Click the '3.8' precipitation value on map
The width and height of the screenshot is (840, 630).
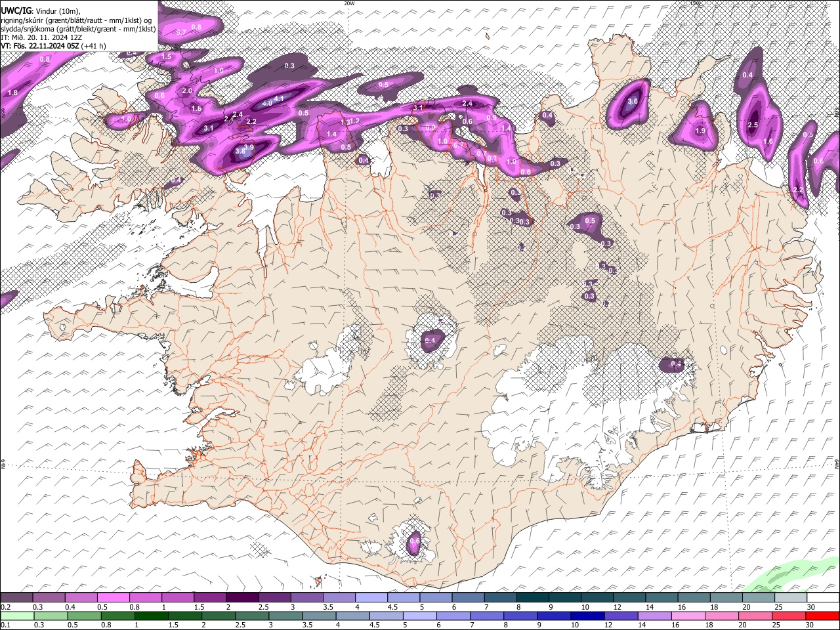tap(240, 151)
